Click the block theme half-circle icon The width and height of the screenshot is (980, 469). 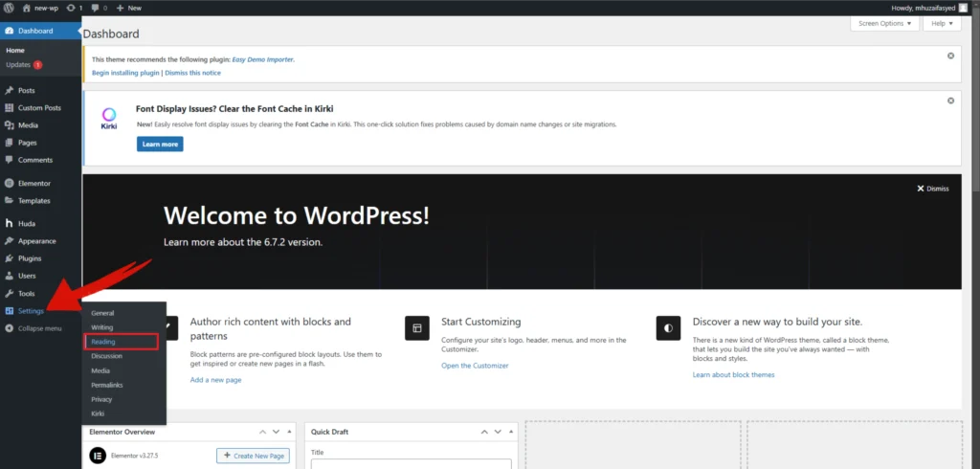click(x=668, y=327)
